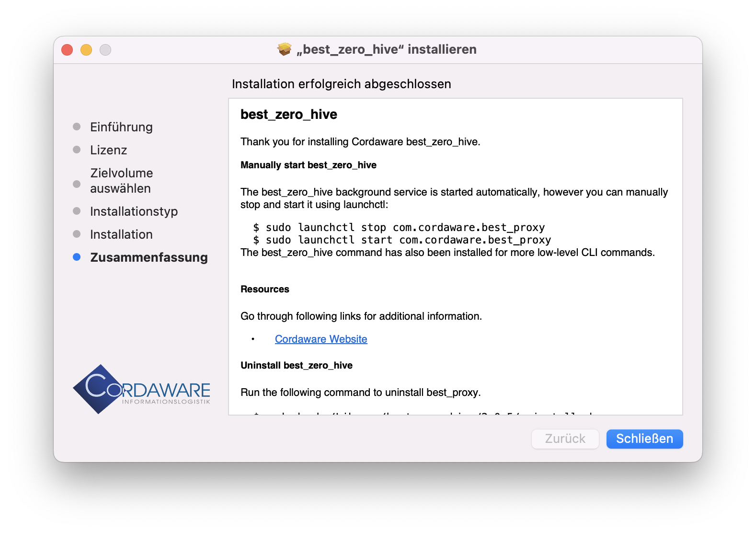Click the greyed-out Zurück button
The image size is (756, 533).
565,439
